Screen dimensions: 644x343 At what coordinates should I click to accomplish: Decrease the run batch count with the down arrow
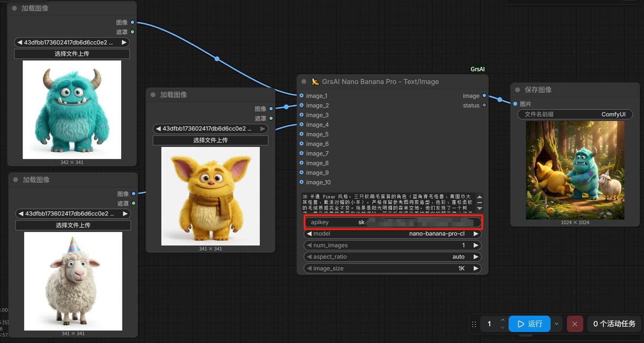point(503,327)
